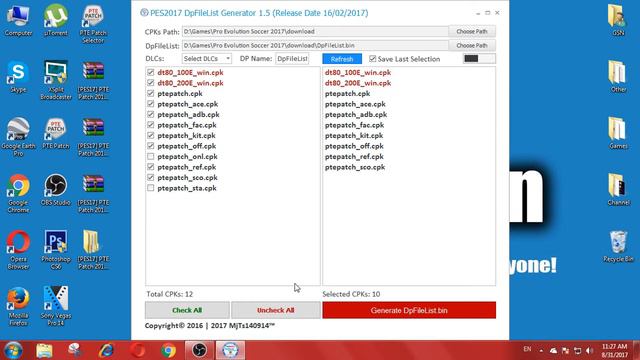Open the Recycle Bin

point(618,247)
